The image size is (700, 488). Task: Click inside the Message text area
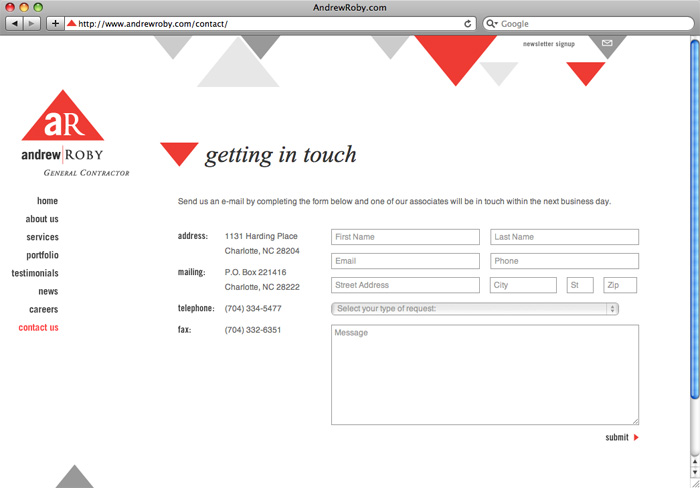pos(484,374)
